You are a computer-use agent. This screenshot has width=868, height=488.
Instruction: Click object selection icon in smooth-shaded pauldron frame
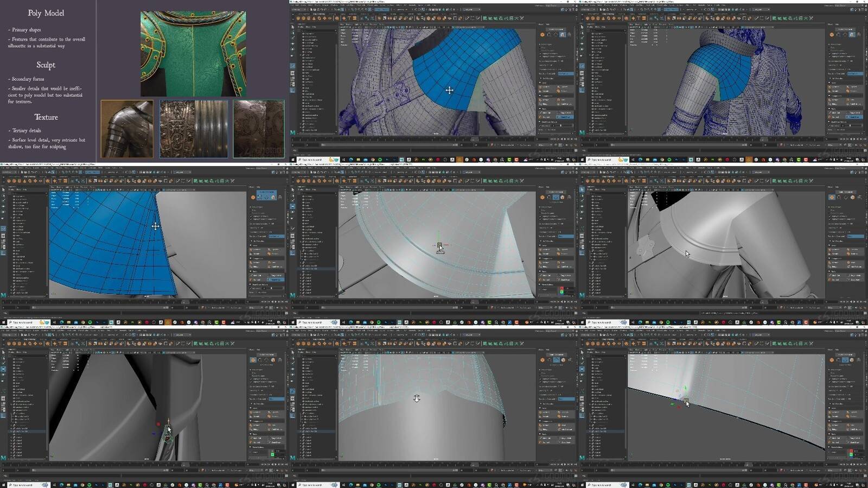point(832,197)
